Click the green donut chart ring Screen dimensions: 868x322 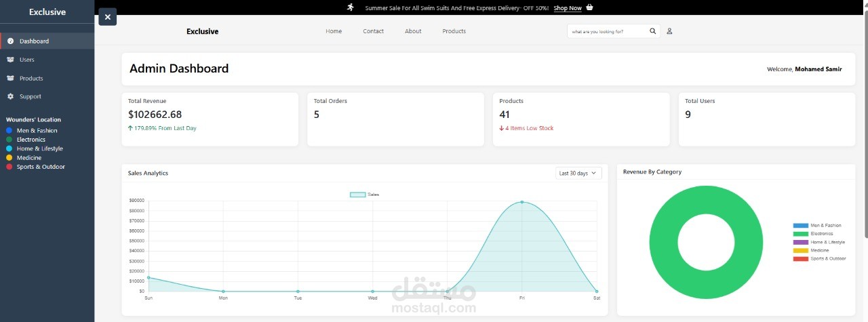(663, 243)
